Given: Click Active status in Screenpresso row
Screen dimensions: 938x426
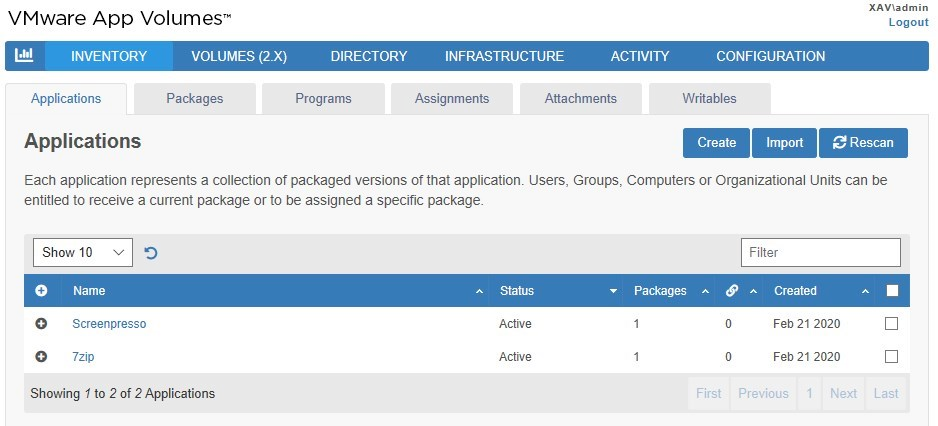Looking at the screenshot, I should point(515,324).
